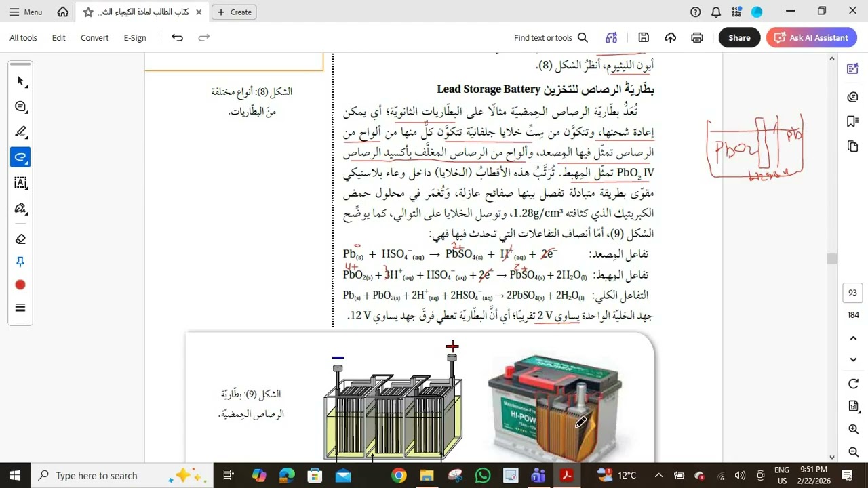Zoom in on the document
This screenshot has height=488, width=868.
(853, 429)
